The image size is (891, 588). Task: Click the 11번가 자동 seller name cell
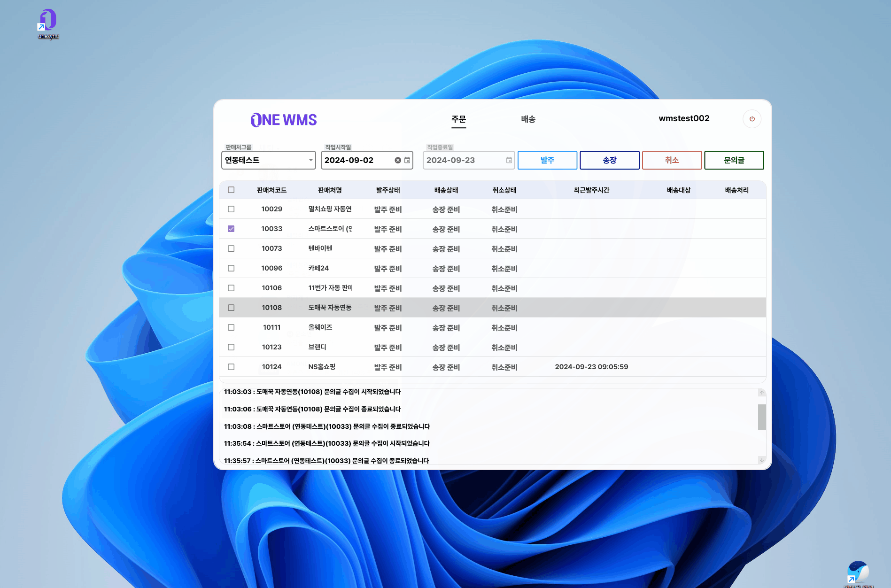click(x=330, y=288)
